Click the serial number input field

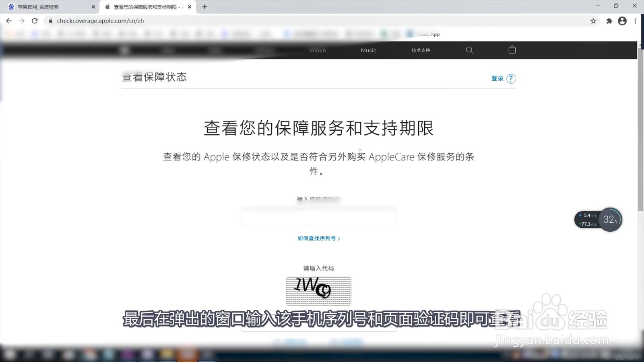(x=318, y=217)
